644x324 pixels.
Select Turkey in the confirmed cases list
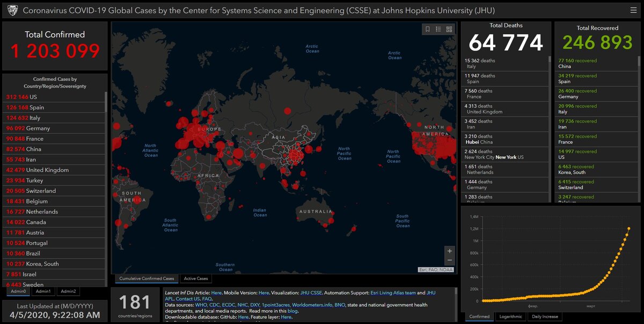54,181
